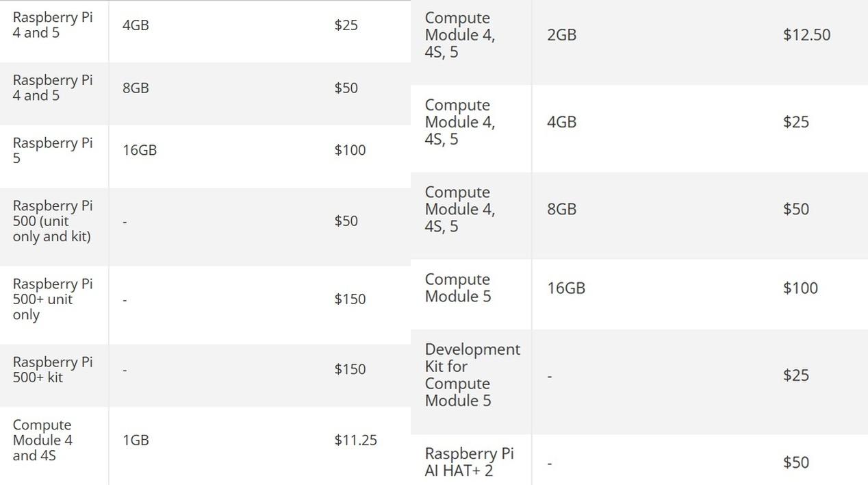Click the $50 price for Raspberry Pi AI HAT+ 2

point(795,462)
